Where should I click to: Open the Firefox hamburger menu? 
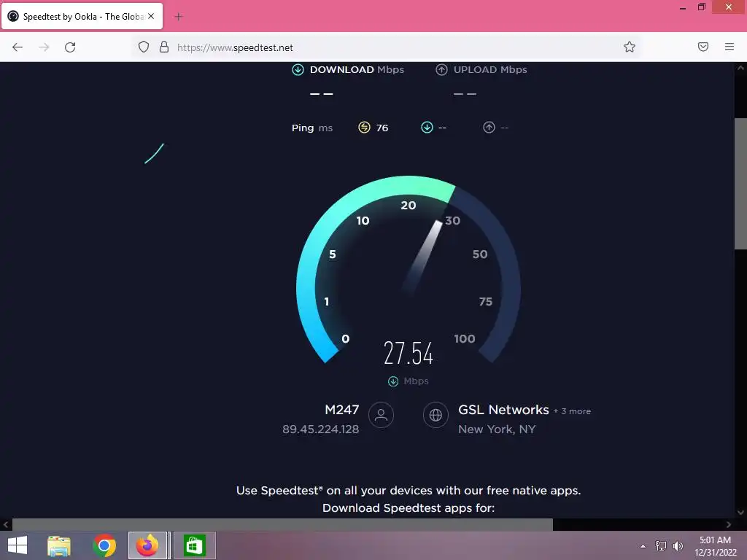click(729, 47)
